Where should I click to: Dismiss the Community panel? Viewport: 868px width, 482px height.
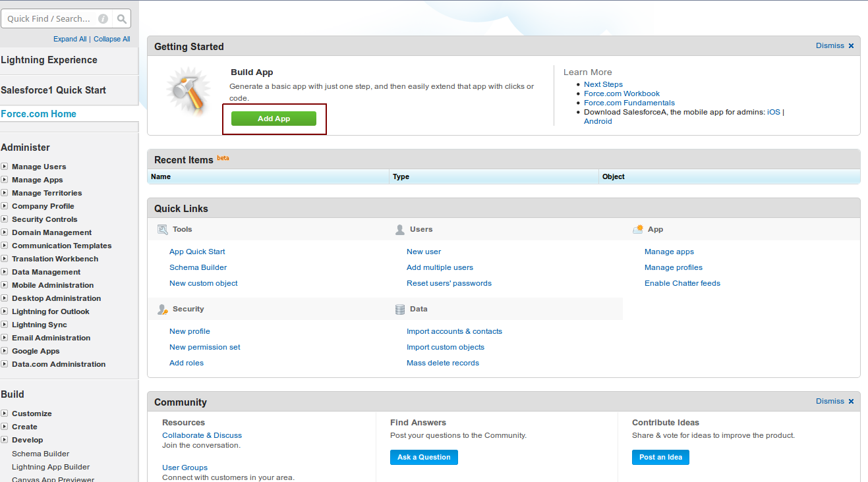coord(830,402)
